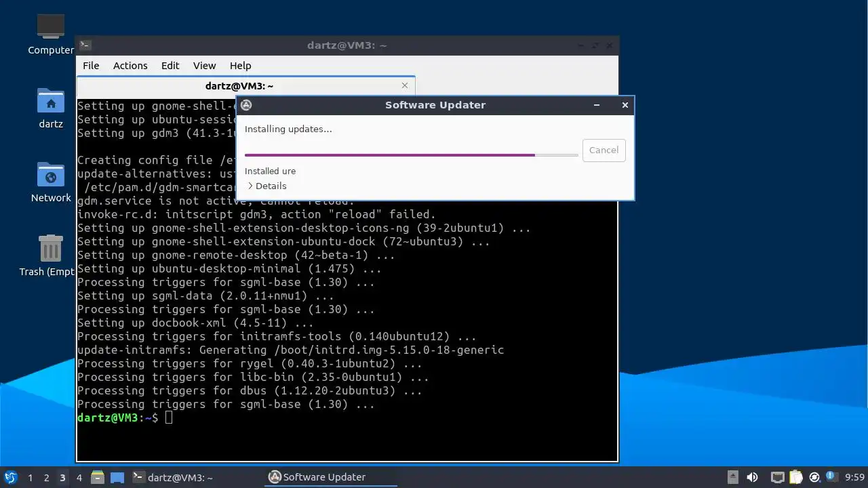The image size is (868, 488).
Task: Open the terminal Help menu
Action: [241, 66]
